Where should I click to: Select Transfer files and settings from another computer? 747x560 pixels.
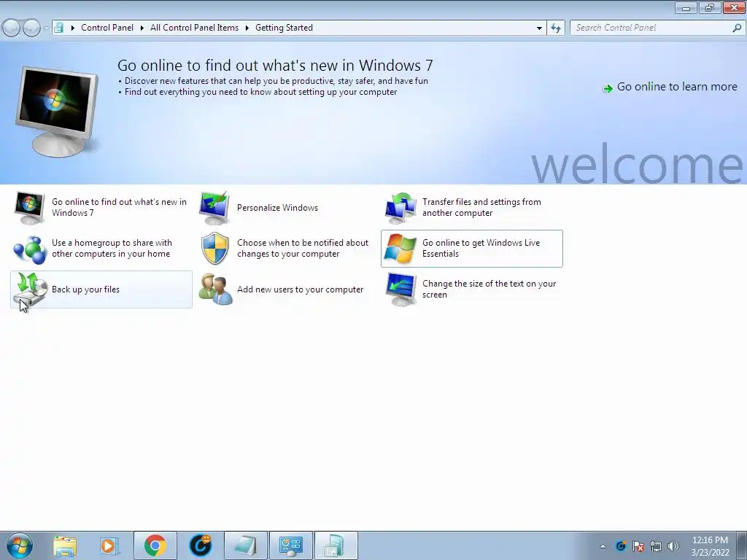pos(481,207)
